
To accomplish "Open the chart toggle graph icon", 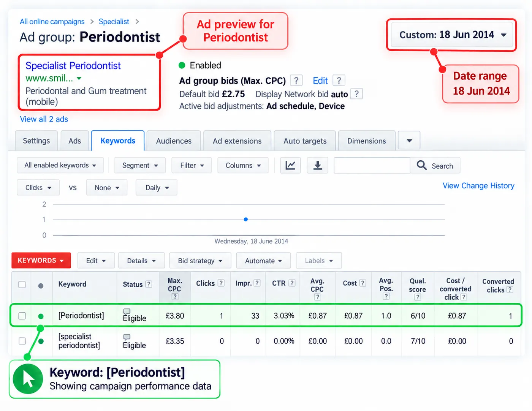I will pyautogui.click(x=290, y=165).
